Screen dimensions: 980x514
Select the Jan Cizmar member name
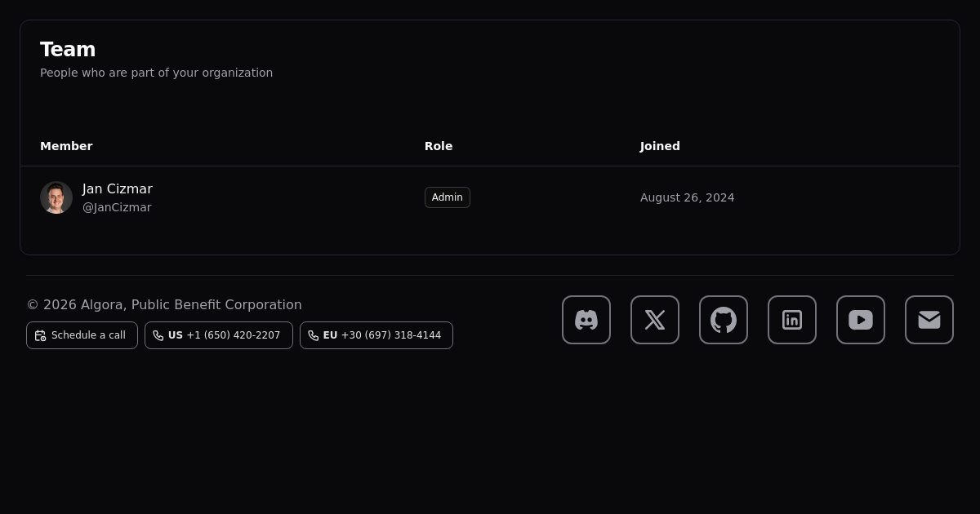point(118,189)
